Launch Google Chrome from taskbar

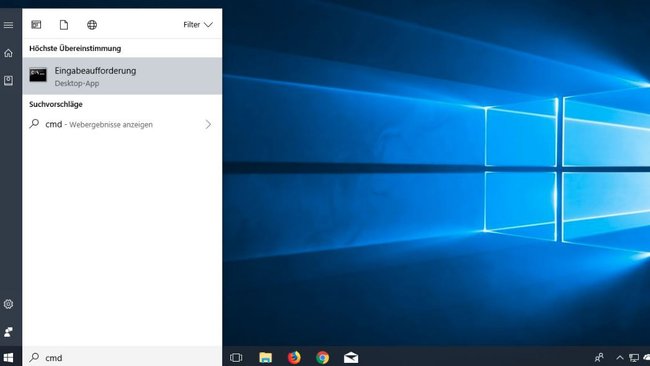[323, 357]
